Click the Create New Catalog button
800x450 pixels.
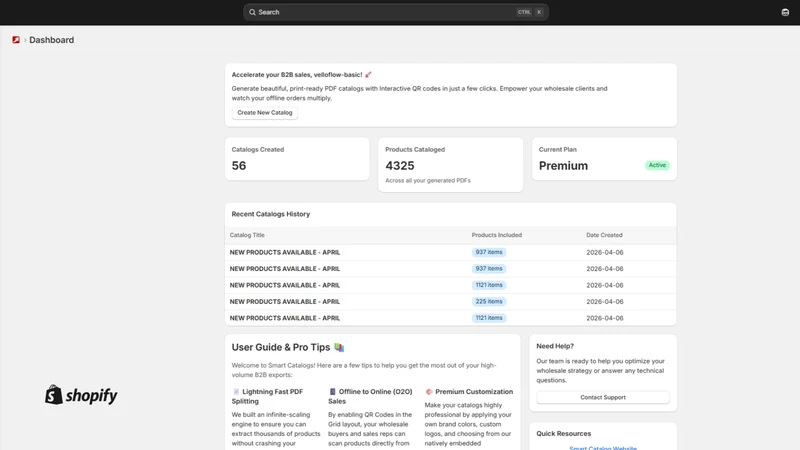(x=265, y=113)
